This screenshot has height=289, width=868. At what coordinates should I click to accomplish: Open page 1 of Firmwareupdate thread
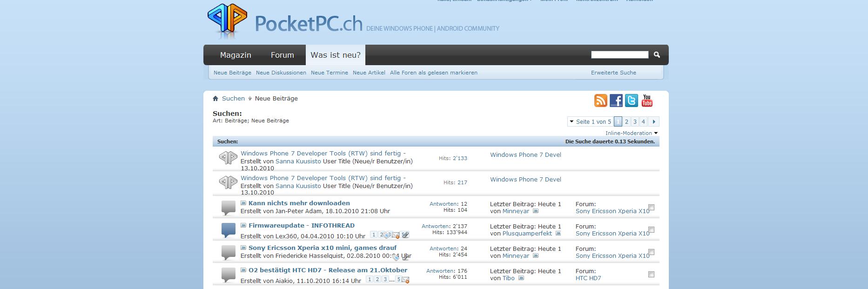click(x=373, y=235)
